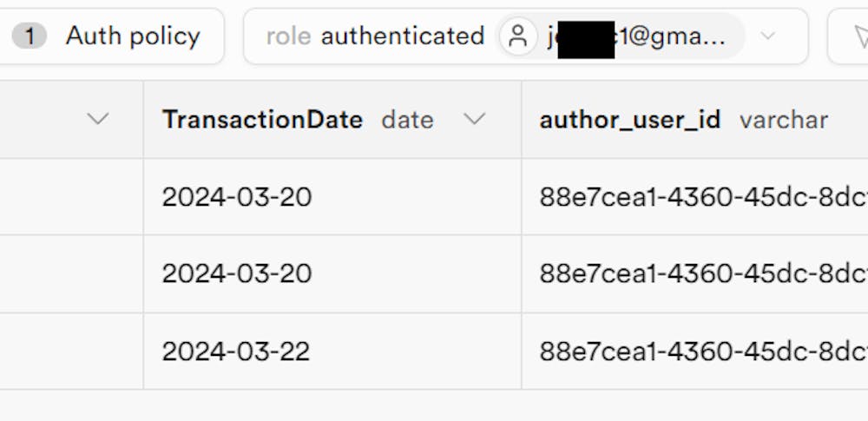Click the policy count badge showing 1
Image resolution: width=868 pixels, height=421 pixels.
[30, 36]
